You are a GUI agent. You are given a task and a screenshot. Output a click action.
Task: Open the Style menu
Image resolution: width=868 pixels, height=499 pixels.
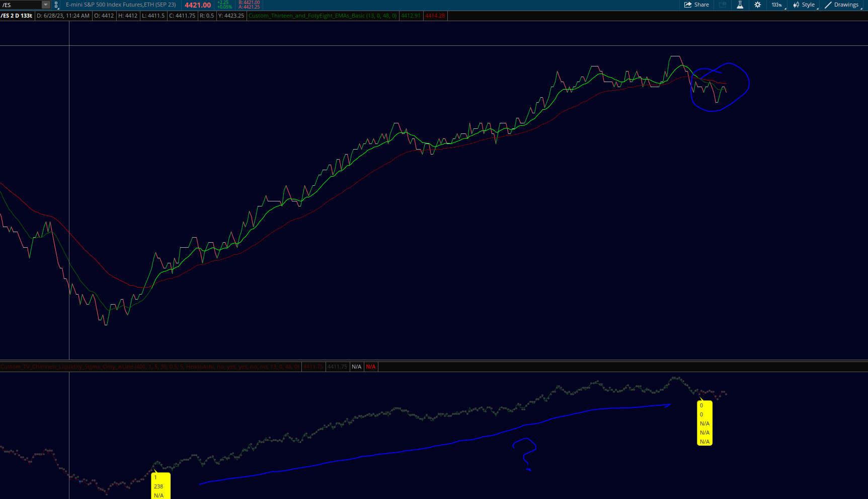[x=804, y=5]
